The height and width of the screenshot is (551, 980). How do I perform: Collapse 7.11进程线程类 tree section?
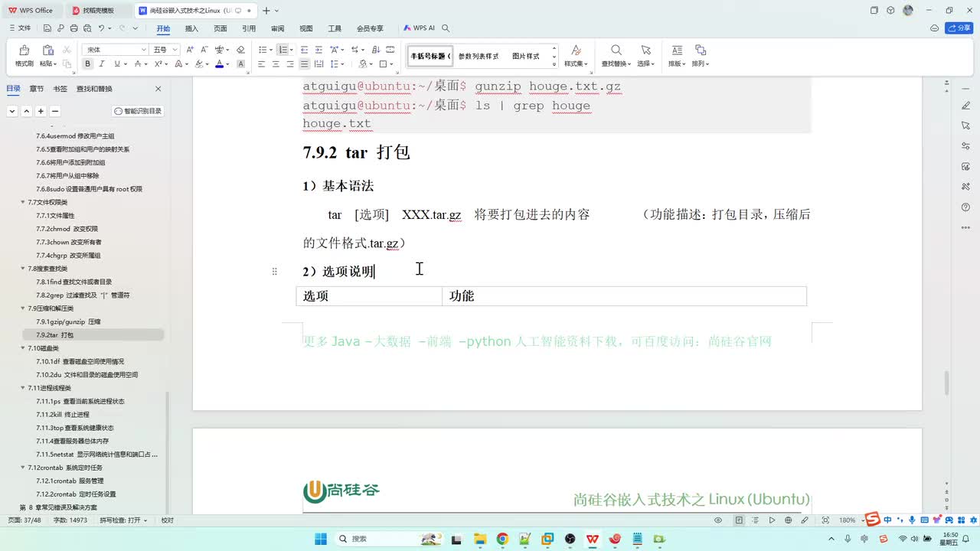22,388
